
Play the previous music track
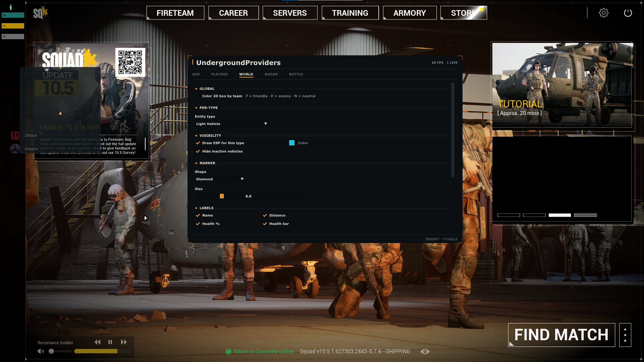(x=98, y=342)
